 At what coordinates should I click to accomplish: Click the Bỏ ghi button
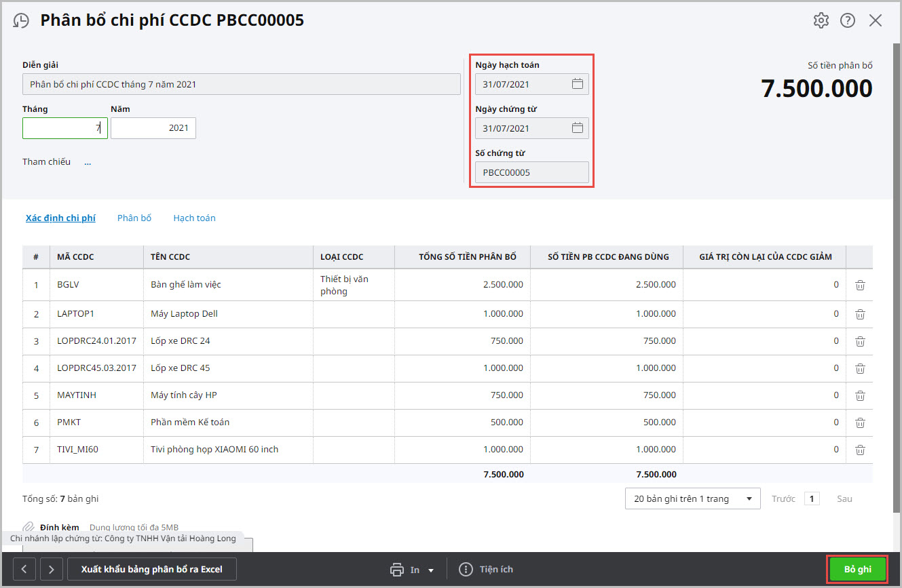(x=858, y=570)
